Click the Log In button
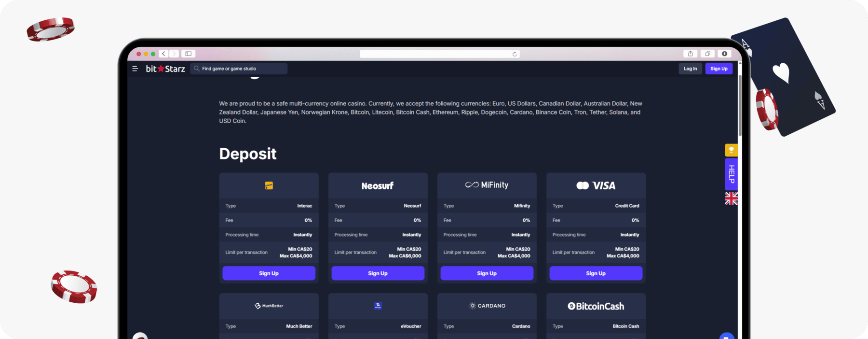 tap(690, 69)
